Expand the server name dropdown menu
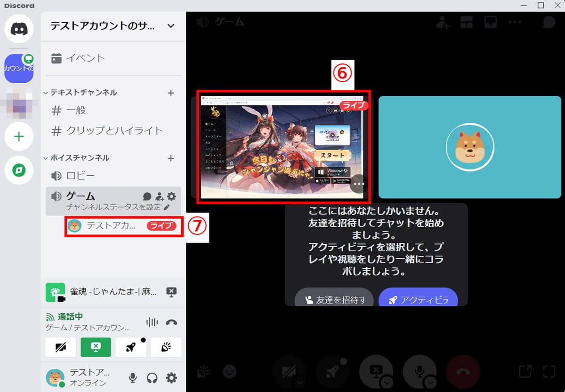This screenshot has width=565, height=392. pyautogui.click(x=171, y=26)
